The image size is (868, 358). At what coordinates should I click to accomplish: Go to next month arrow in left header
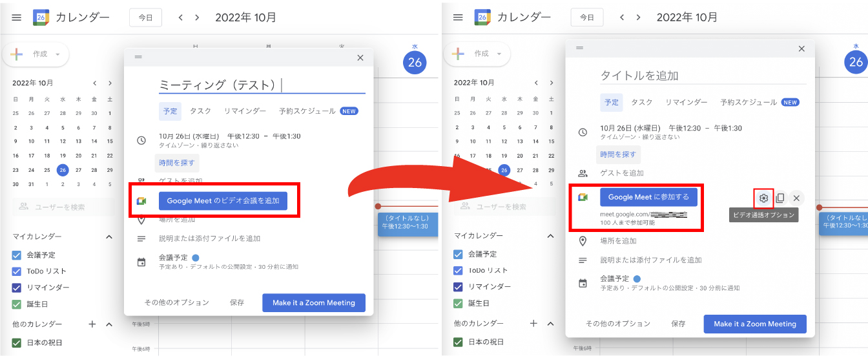pyautogui.click(x=197, y=17)
